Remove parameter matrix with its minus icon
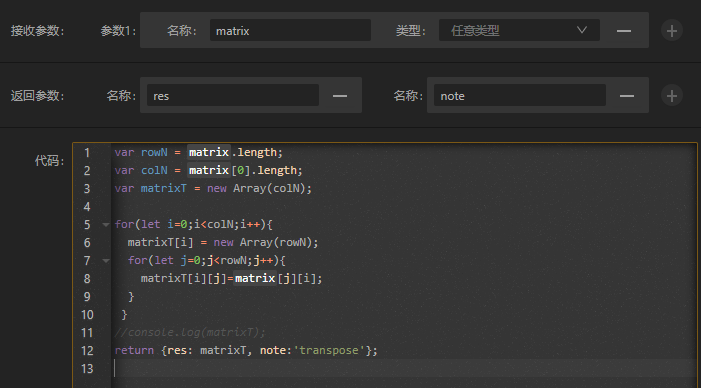The height and width of the screenshot is (388, 701). click(x=624, y=31)
